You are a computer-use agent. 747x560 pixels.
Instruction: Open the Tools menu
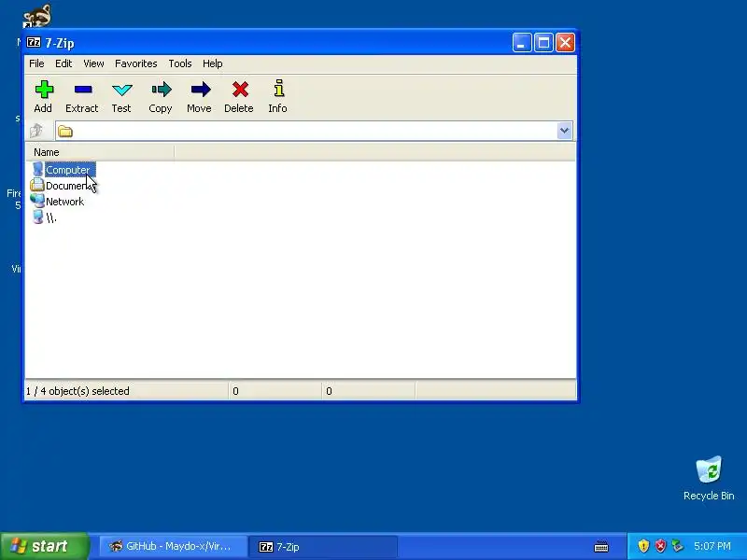coord(180,63)
